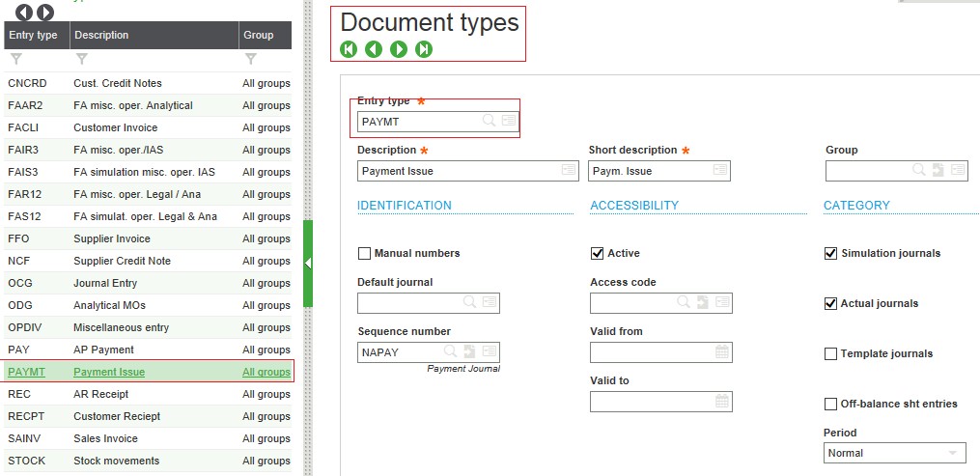Image resolution: width=980 pixels, height=476 pixels.
Task: Toggle the Template journals checkbox
Action: (x=830, y=354)
